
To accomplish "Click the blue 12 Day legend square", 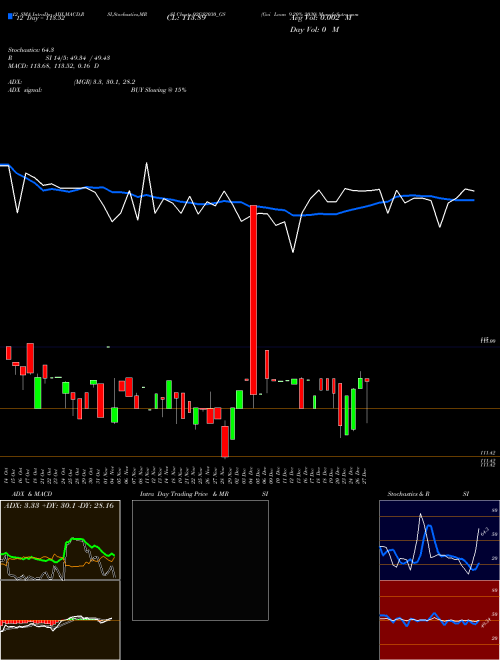I will coord(10,16).
